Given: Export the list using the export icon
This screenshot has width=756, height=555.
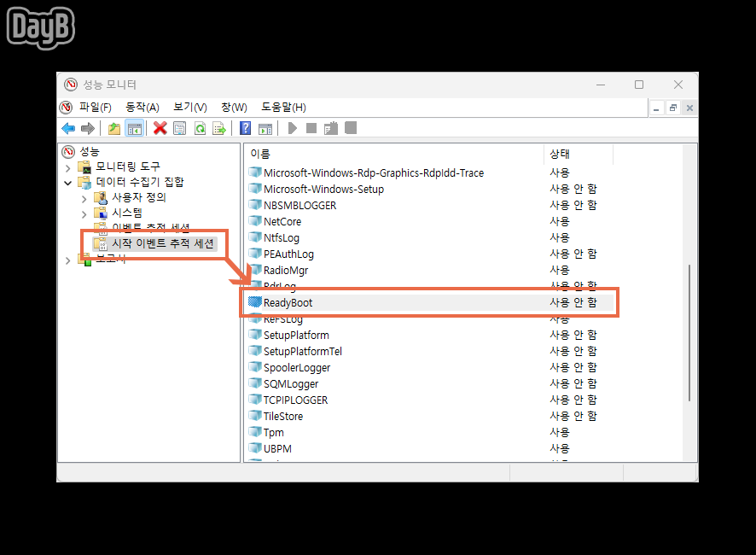Looking at the screenshot, I should (x=221, y=128).
